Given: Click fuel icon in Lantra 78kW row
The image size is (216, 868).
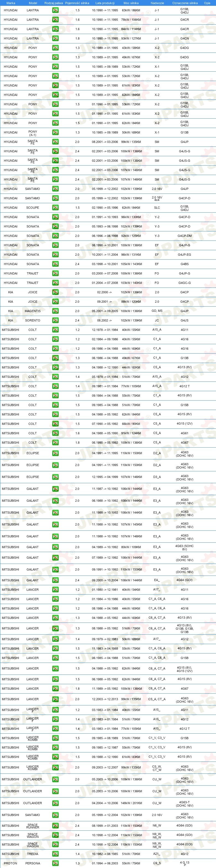Looking at the screenshot, I should pos(56,20).
